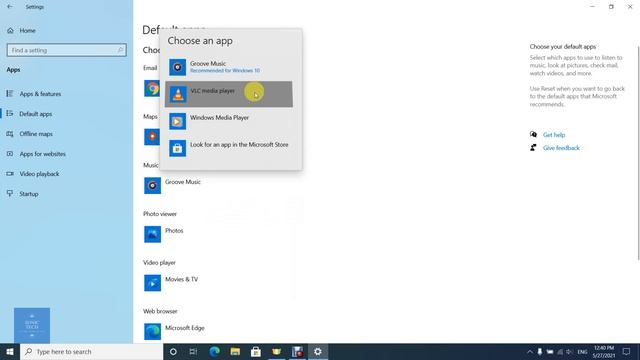Click the Maps app icon
Screen dimensions: 640x360
pyautogui.click(x=151, y=137)
